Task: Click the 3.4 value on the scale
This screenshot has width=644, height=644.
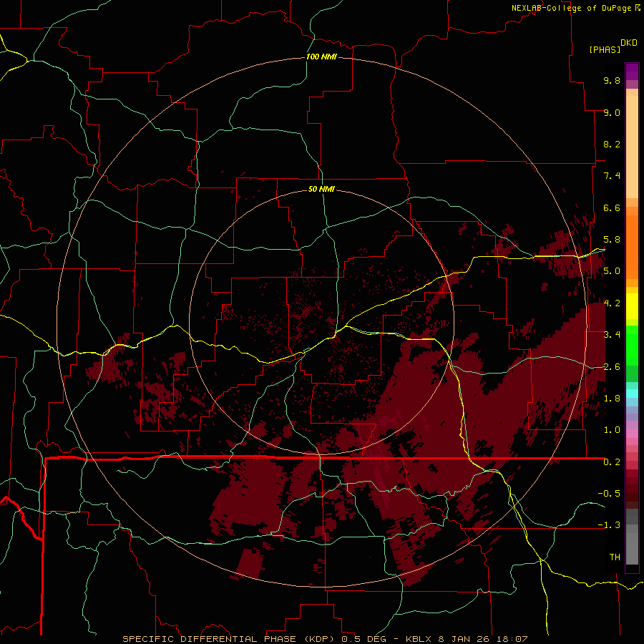Action: [x=612, y=335]
